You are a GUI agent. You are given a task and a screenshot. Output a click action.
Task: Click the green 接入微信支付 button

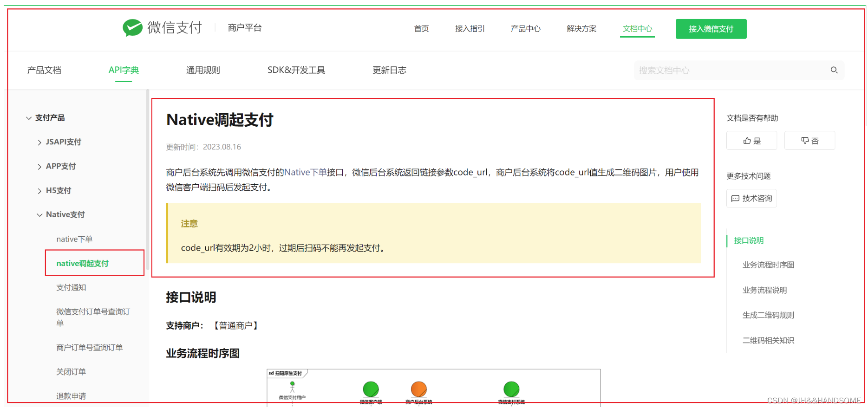[711, 29]
